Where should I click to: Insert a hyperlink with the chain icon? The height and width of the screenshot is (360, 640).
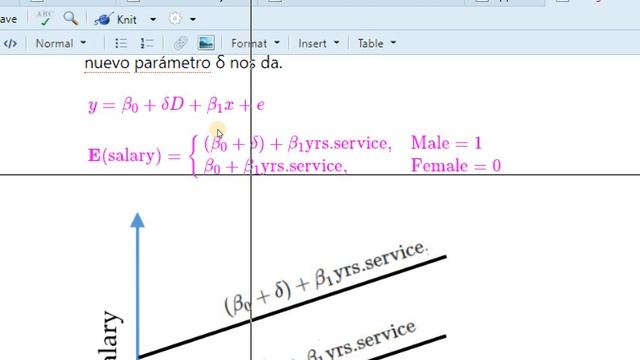pos(180,43)
